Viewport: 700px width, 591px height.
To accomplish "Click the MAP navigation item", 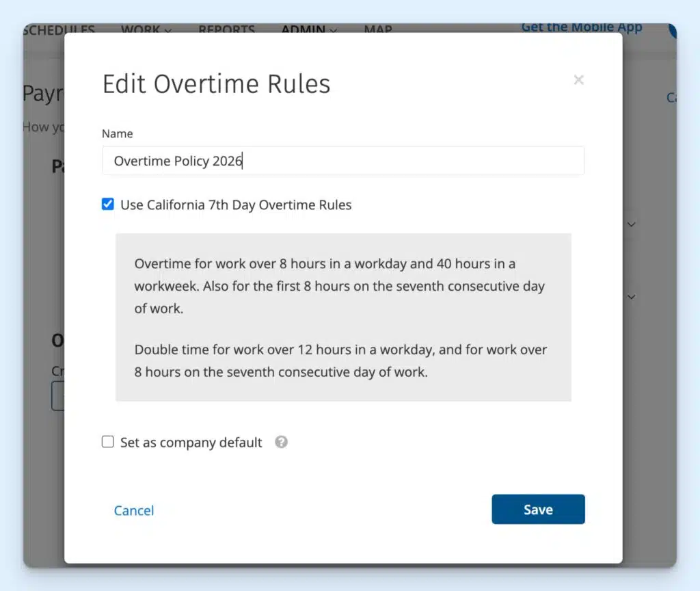I will [377, 30].
